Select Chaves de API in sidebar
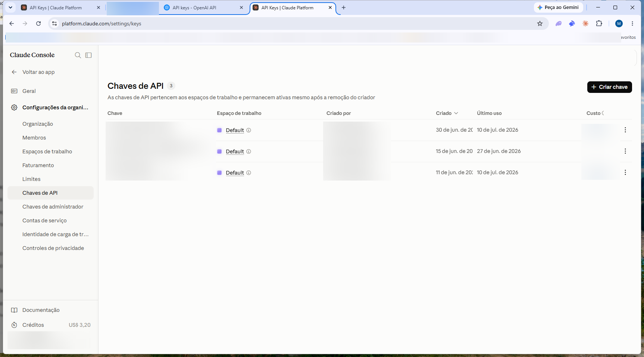Viewport: 644px width, 357px height. coord(50,193)
